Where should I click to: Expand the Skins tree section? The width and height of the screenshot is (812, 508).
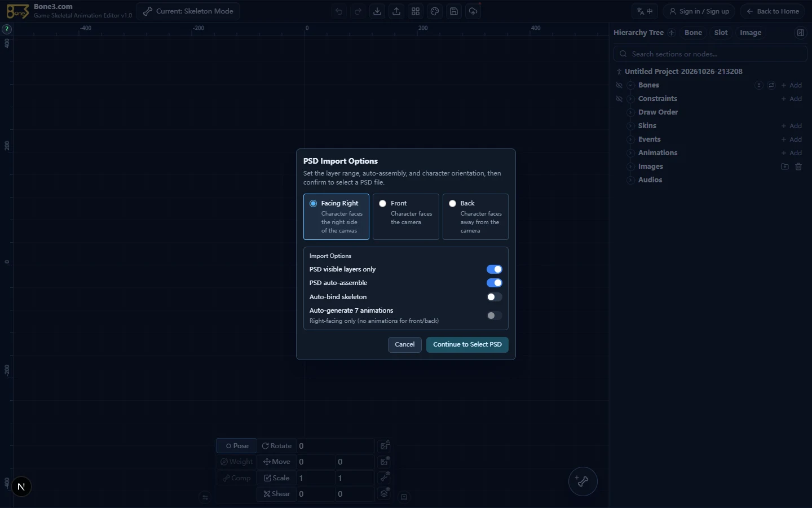coord(630,126)
